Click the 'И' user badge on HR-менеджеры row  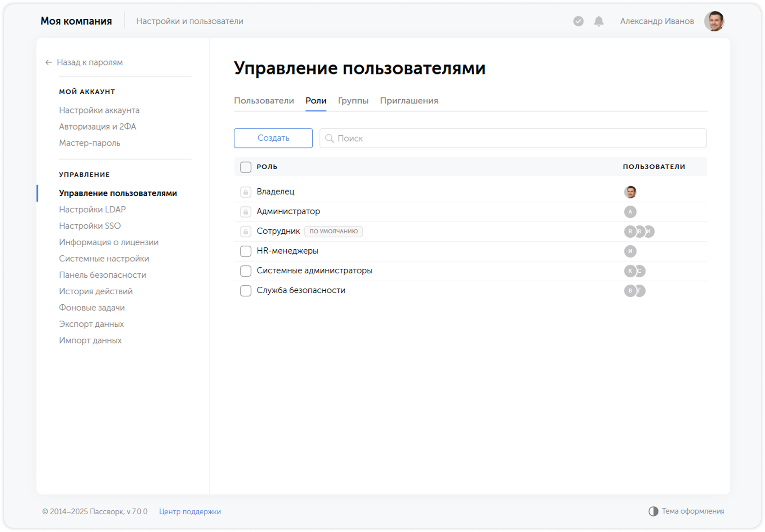[631, 251]
